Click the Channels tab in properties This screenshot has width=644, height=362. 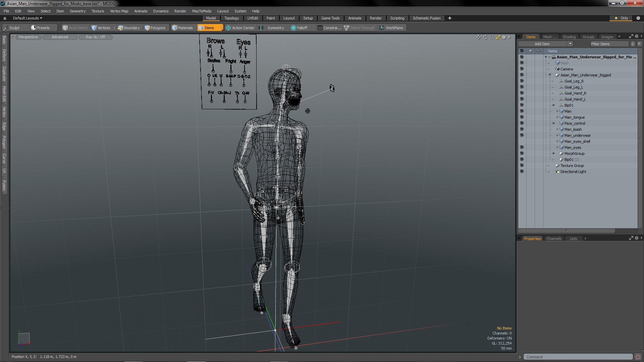pyautogui.click(x=554, y=238)
